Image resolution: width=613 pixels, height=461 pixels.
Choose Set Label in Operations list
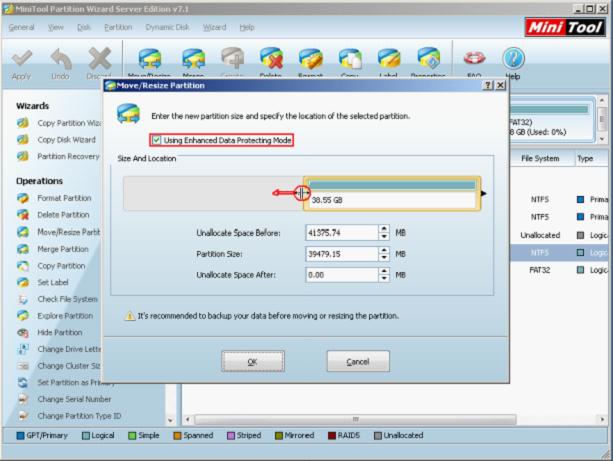point(43,282)
